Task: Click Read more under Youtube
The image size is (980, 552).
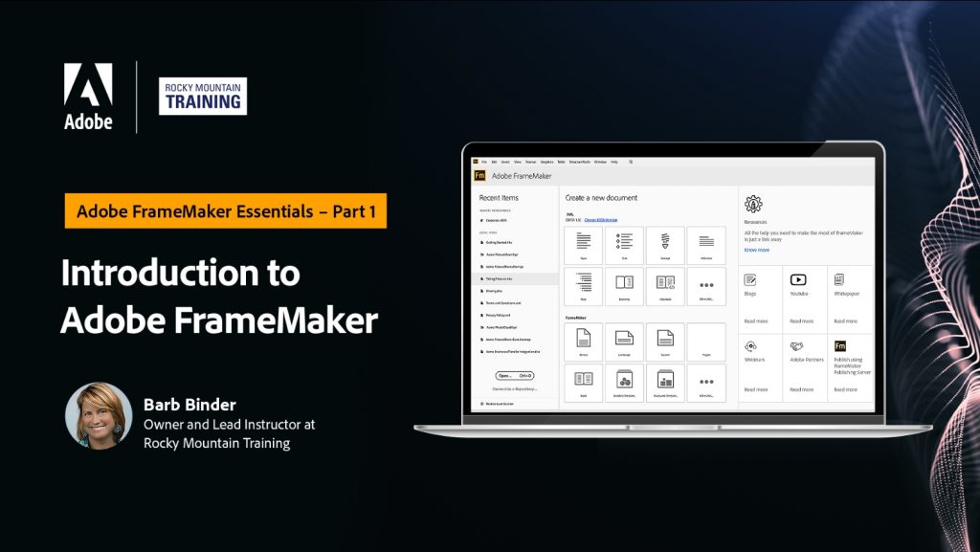Action: (801, 320)
